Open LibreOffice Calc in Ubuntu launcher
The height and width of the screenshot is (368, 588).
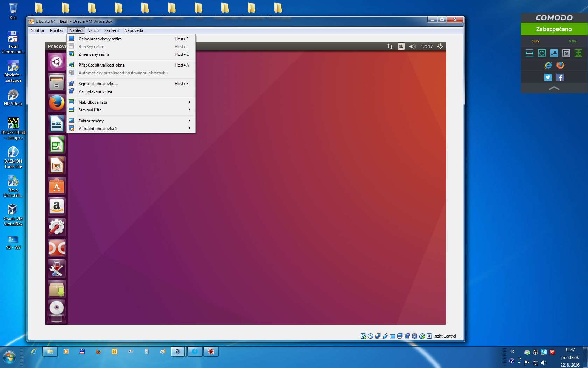pos(57,144)
